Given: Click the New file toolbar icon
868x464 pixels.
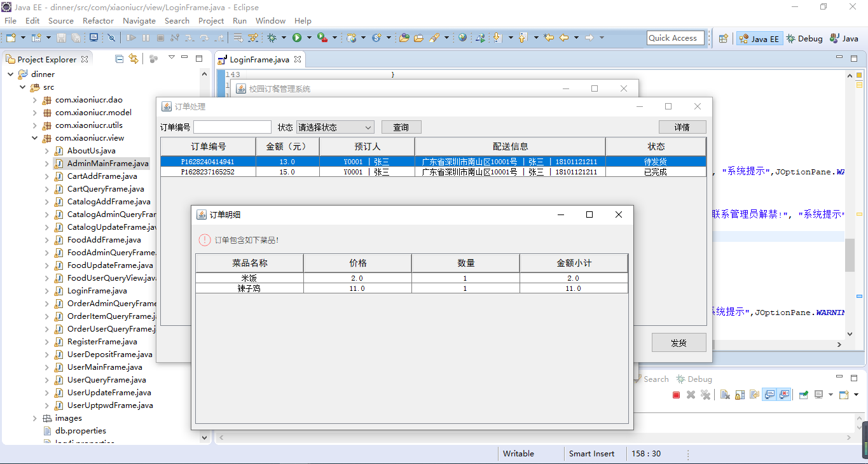Looking at the screenshot, I should [x=11, y=38].
